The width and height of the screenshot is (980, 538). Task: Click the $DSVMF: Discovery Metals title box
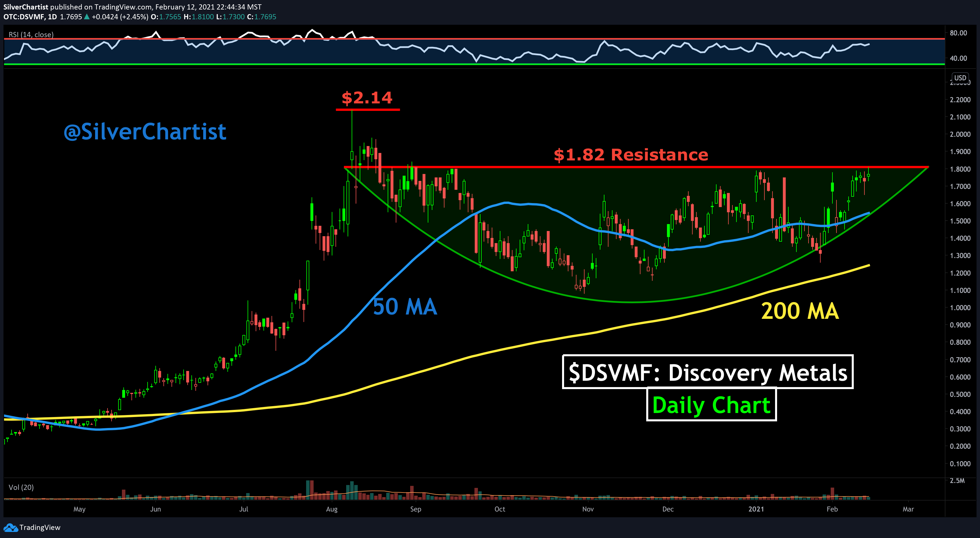(708, 372)
